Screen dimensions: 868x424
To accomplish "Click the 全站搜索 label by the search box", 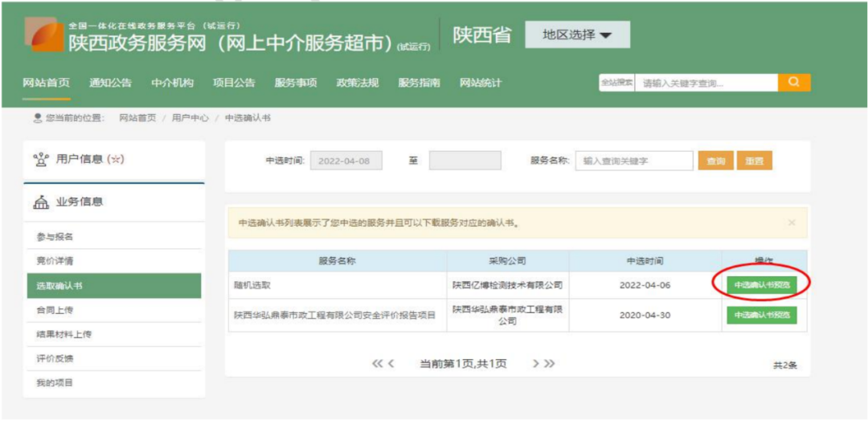I will click(616, 83).
